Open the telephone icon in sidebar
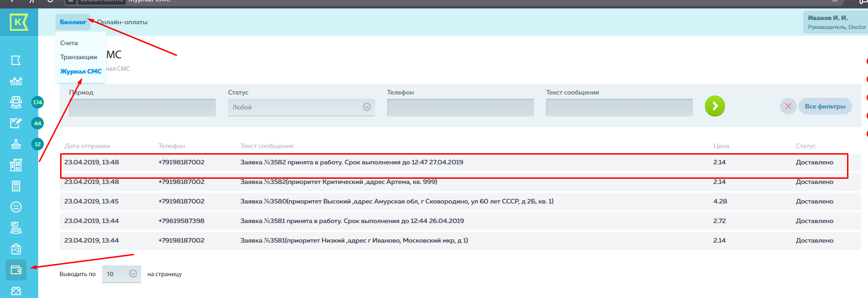 pos(16,291)
